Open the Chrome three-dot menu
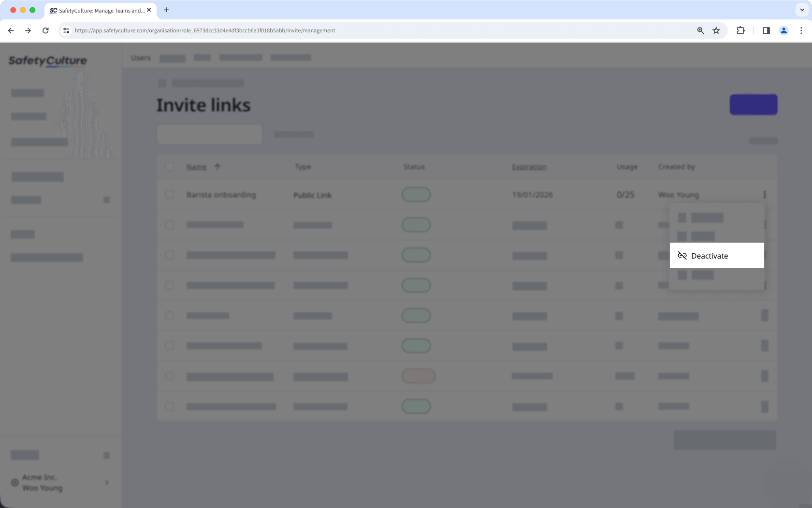 tap(801, 30)
